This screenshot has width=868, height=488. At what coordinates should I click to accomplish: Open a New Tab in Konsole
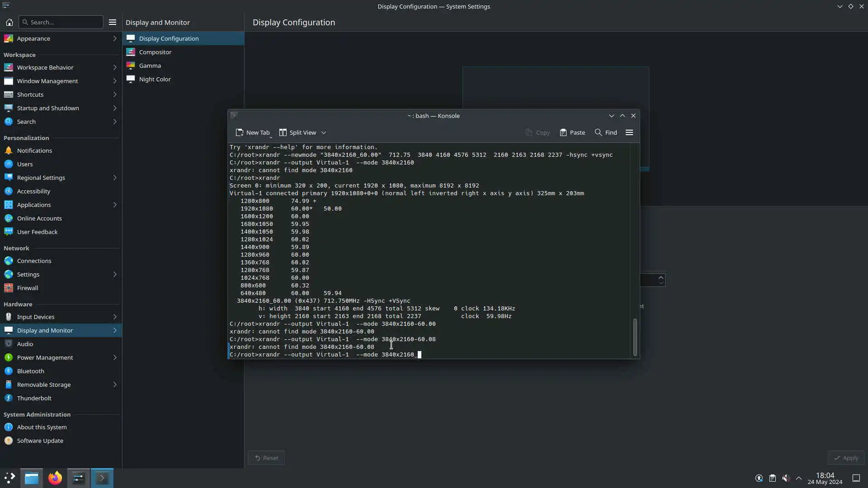(x=252, y=132)
